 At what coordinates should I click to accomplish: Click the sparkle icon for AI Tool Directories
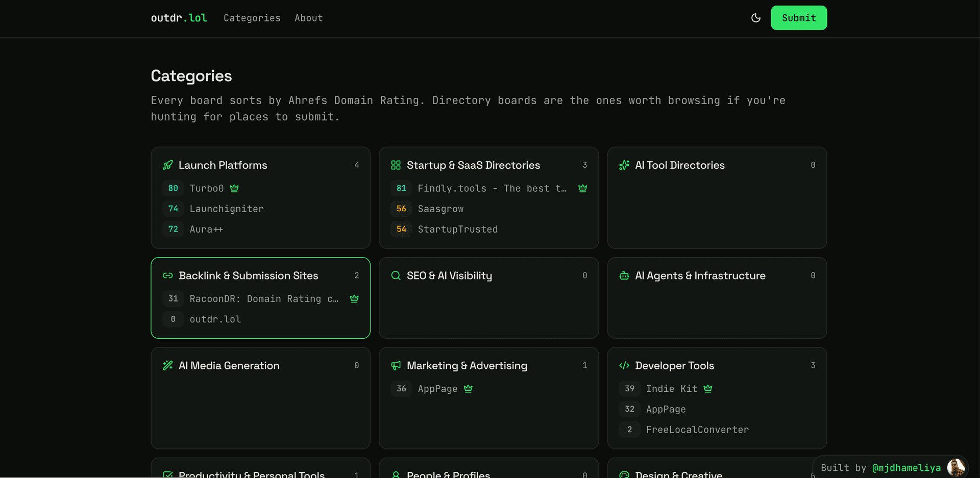tap(624, 165)
